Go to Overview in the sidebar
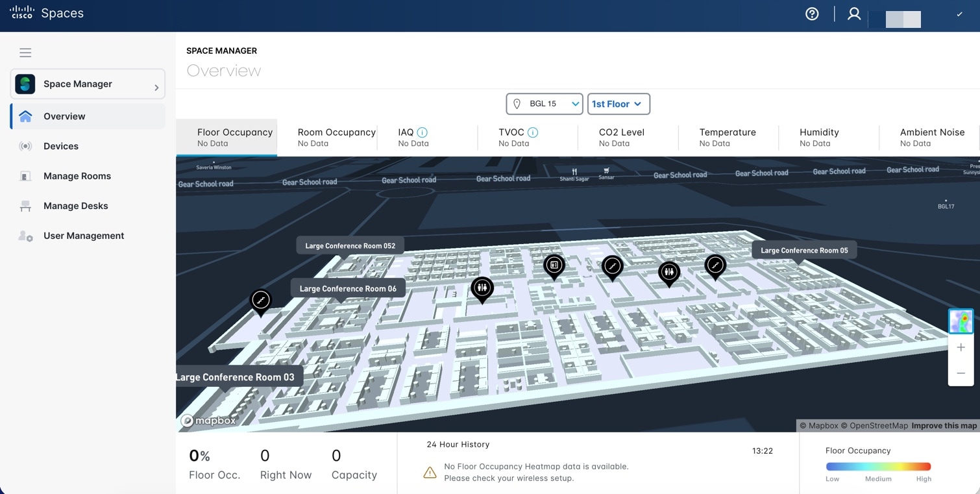Image resolution: width=980 pixels, height=494 pixels. click(x=88, y=116)
